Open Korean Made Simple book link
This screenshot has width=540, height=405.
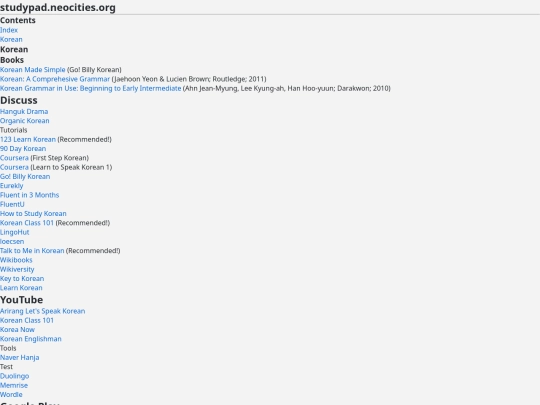(32, 70)
